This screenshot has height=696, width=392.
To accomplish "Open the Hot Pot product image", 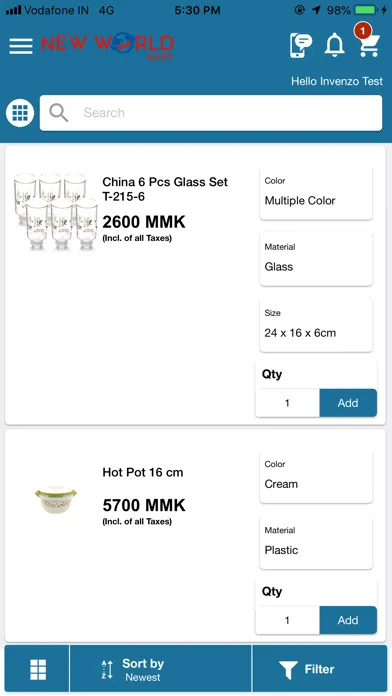I will [55, 499].
